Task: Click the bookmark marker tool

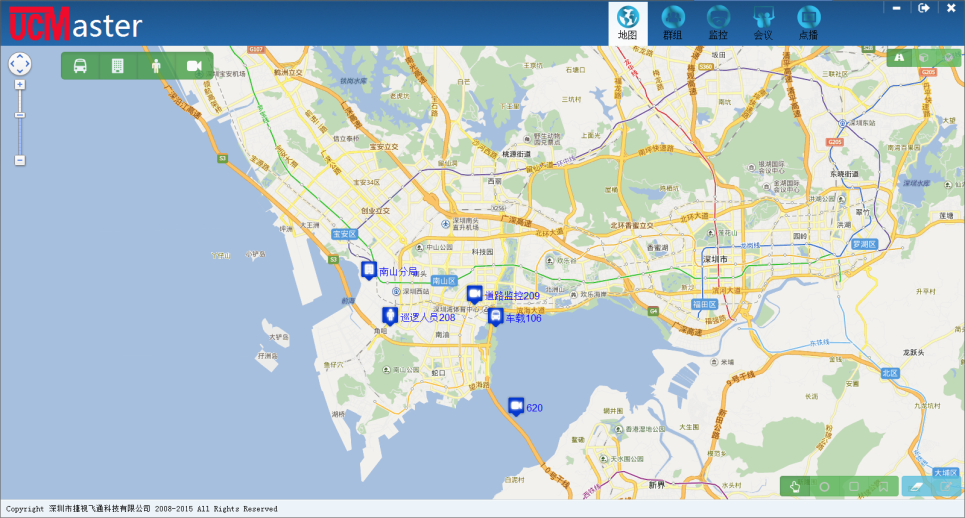Action: pos(883,487)
